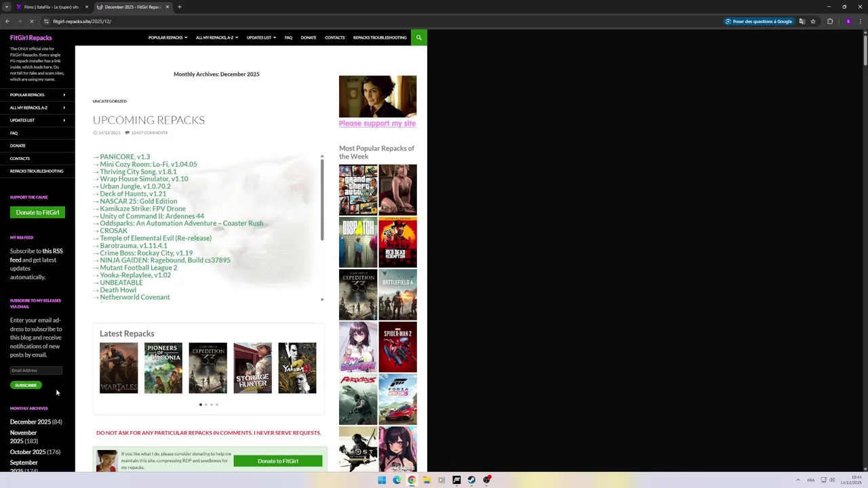Close the December 2025 FitGirl tab

coord(167,7)
